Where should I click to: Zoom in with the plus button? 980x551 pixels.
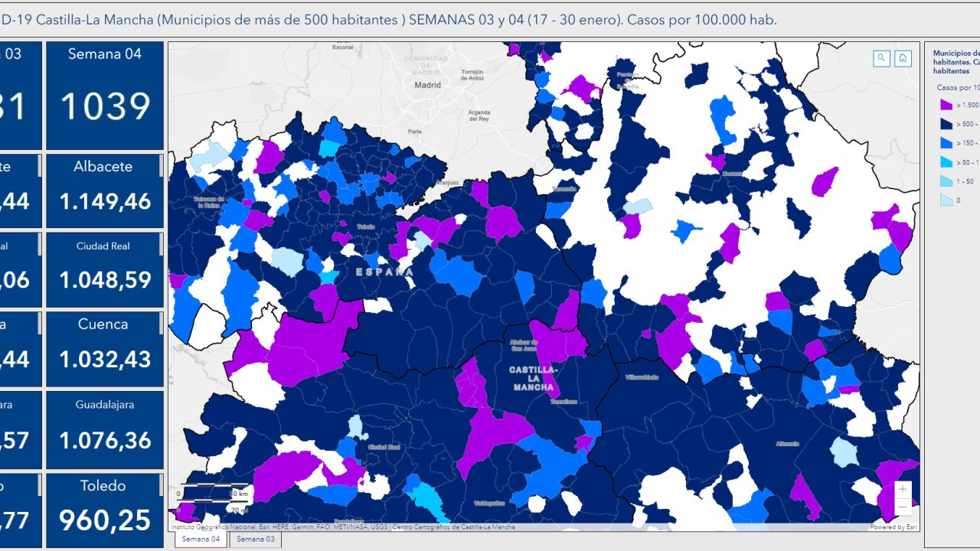click(x=903, y=489)
